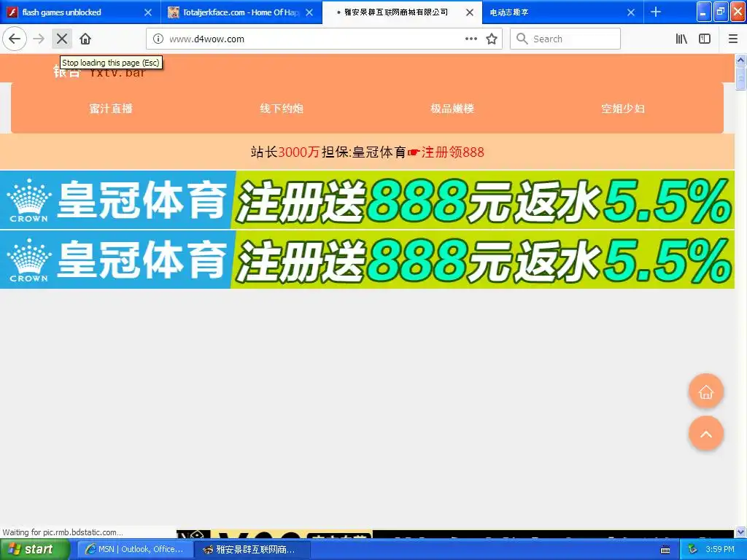Close the flash games unblocked tab
This screenshot has width=747, height=560.
tap(148, 12)
